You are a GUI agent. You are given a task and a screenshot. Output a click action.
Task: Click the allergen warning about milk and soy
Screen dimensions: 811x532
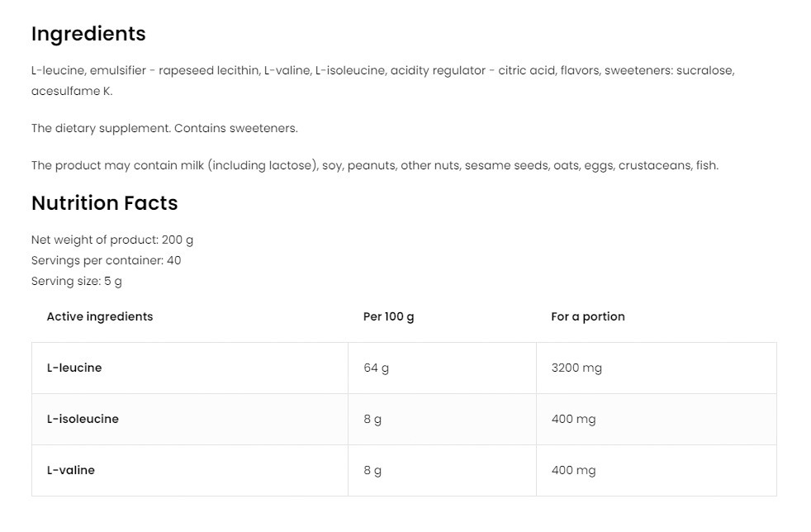point(375,165)
